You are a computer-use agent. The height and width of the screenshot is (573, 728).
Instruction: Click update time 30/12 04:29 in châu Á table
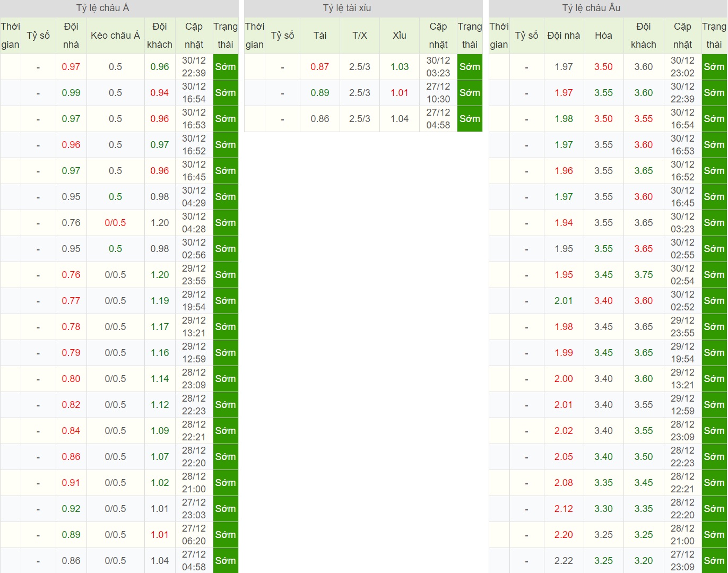click(194, 197)
